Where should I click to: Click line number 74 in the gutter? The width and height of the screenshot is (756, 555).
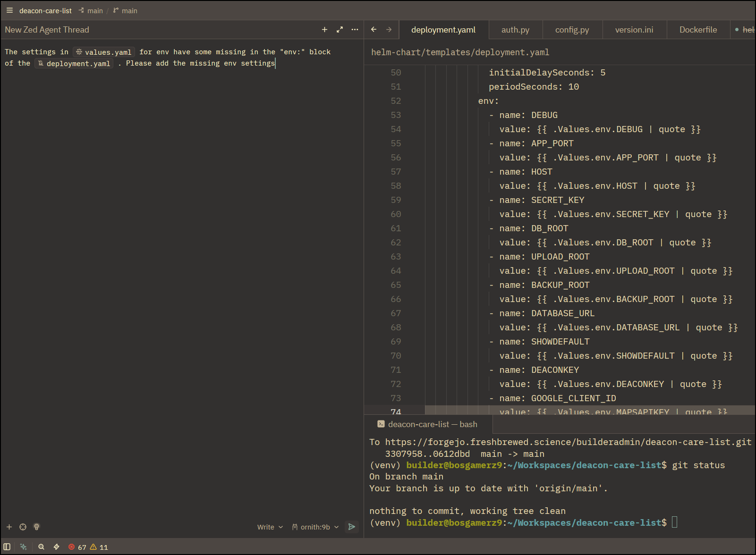pos(396,412)
